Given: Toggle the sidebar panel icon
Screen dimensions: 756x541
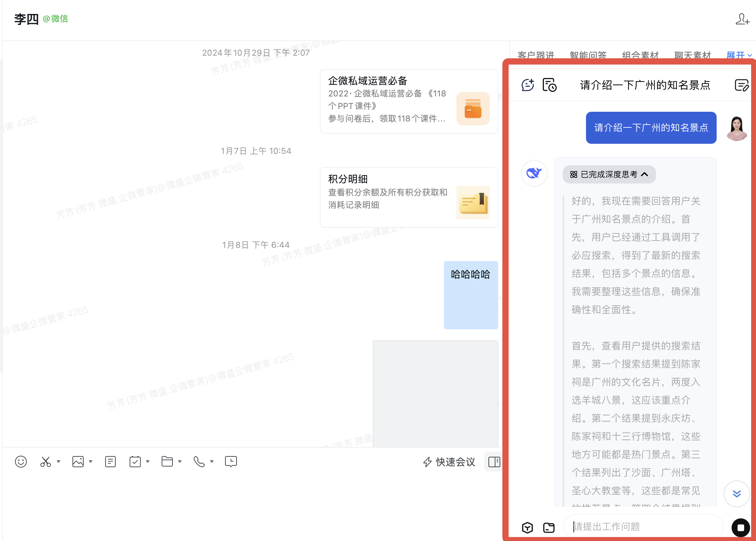Looking at the screenshot, I should (494, 462).
